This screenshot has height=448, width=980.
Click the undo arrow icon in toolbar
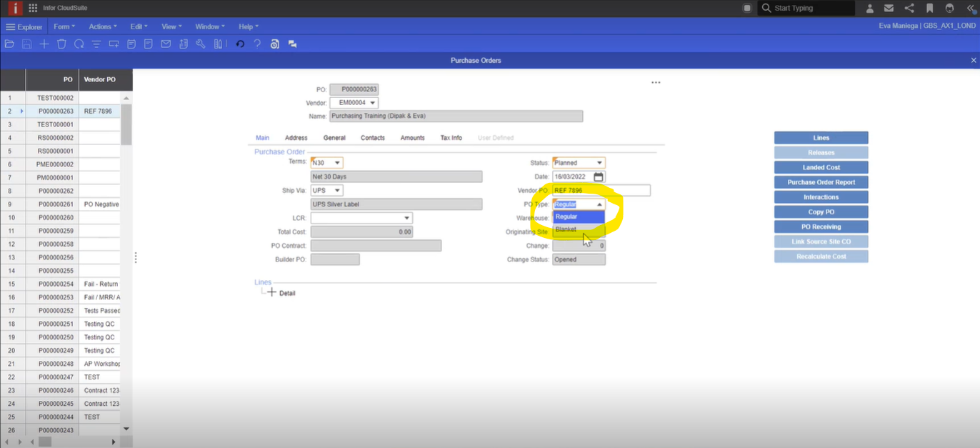(240, 44)
